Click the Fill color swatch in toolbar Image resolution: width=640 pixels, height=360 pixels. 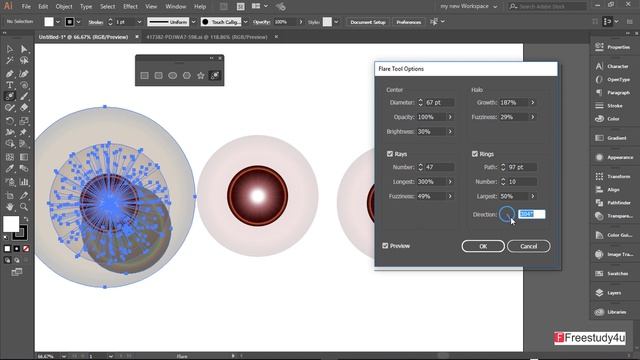click(x=11, y=224)
